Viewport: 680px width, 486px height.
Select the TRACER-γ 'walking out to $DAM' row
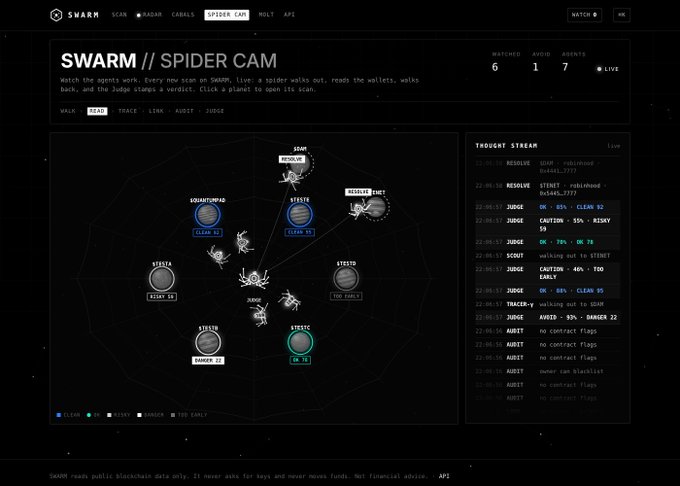(x=547, y=304)
